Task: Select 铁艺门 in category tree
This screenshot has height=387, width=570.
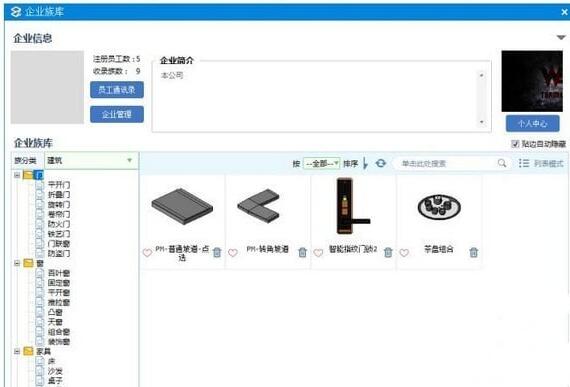Action: coord(59,234)
